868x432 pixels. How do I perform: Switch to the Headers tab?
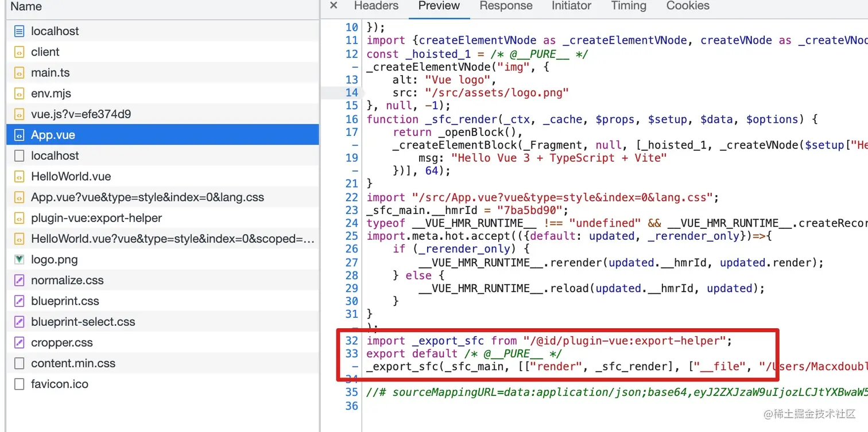tap(376, 6)
